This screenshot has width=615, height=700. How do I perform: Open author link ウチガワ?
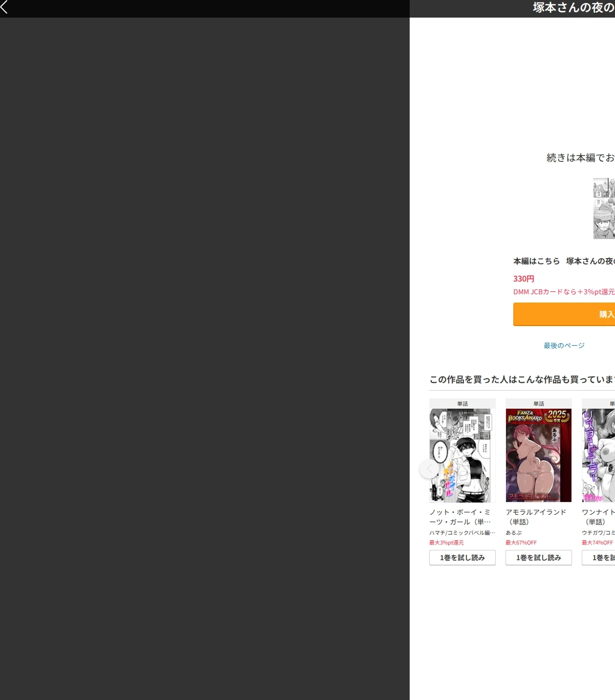pyautogui.click(x=598, y=533)
